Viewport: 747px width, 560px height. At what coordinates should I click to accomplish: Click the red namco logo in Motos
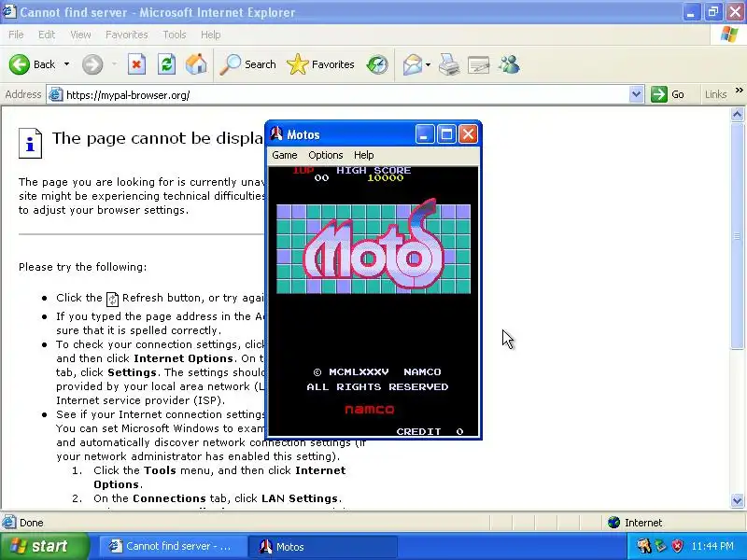[369, 409]
